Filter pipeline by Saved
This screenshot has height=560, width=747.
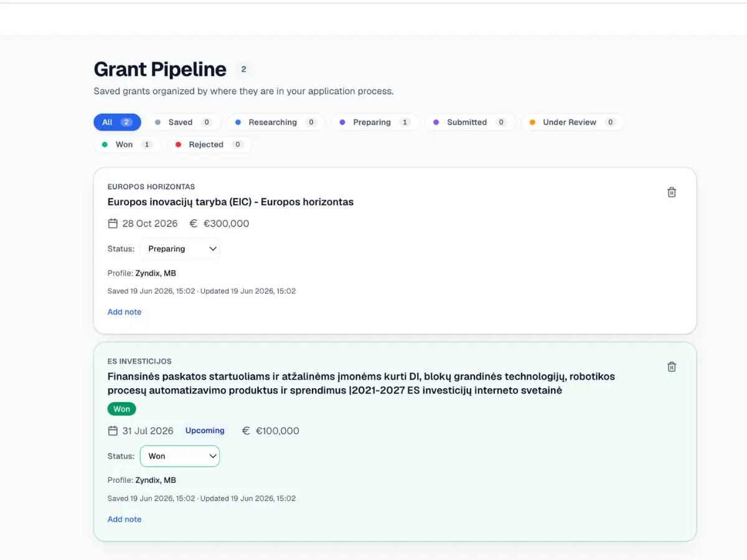pyautogui.click(x=183, y=123)
